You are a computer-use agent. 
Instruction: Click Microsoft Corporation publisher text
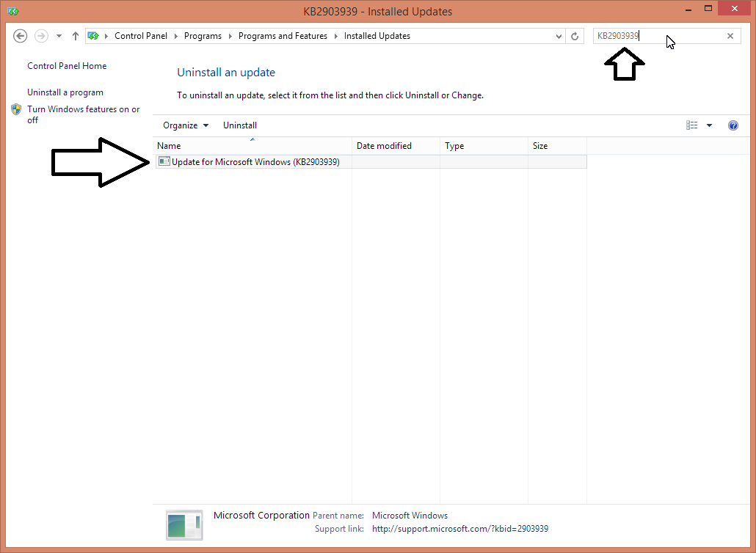(261, 515)
